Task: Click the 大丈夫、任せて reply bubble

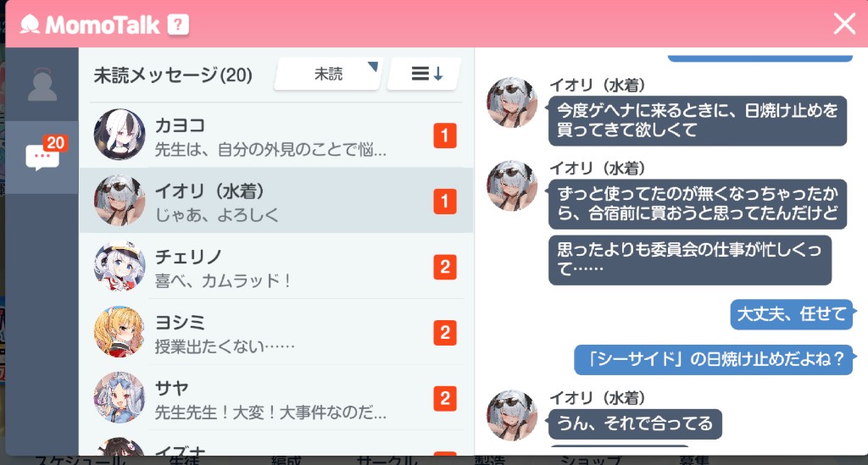Action: click(791, 314)
